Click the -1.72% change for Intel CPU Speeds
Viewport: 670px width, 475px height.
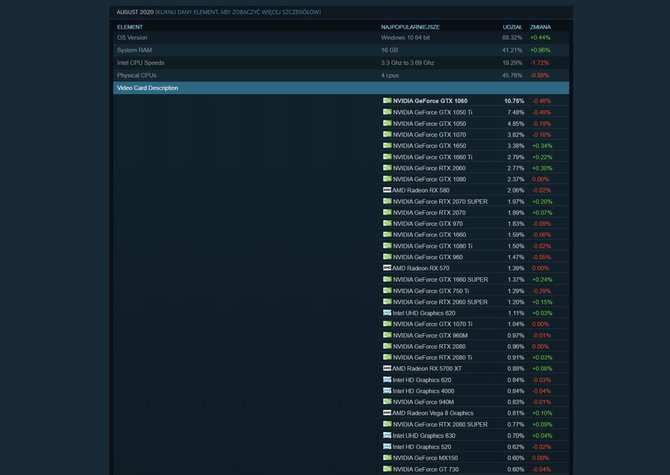(540, 63)
